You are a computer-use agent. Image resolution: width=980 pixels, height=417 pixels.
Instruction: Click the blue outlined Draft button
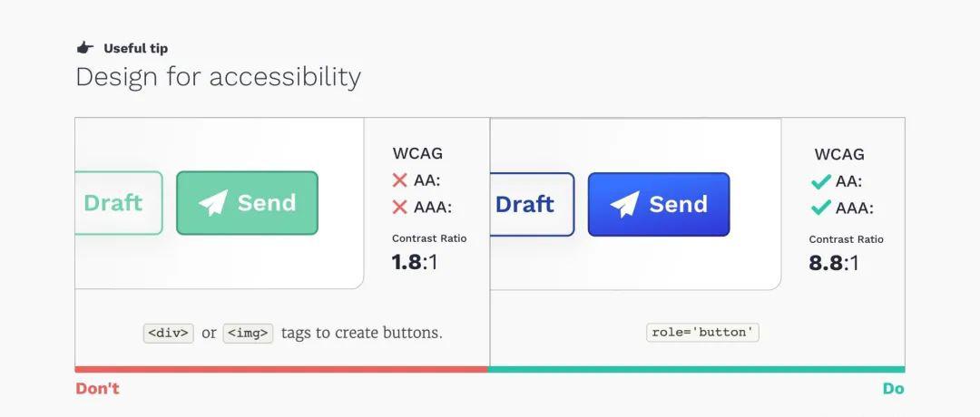[532, 204]
